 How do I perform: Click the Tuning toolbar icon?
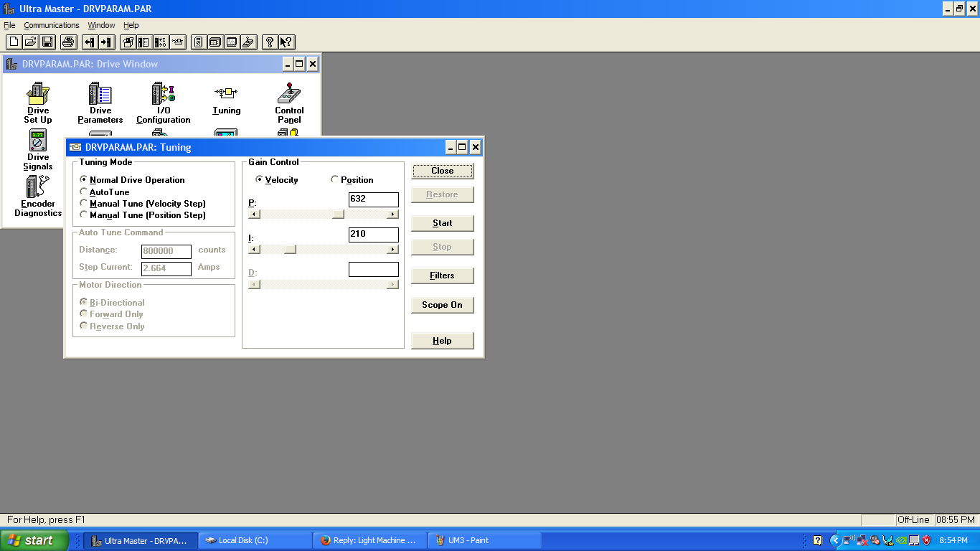coord(178,42)
